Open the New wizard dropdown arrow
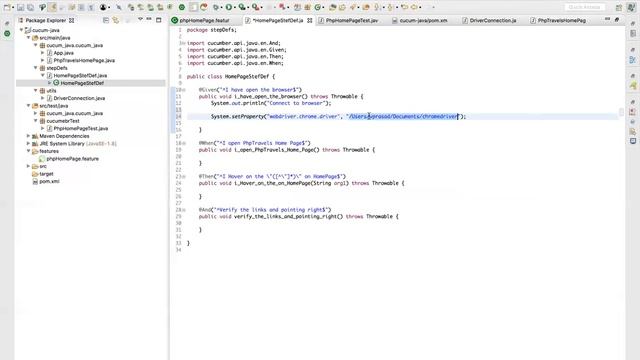 tap(13, 8)
